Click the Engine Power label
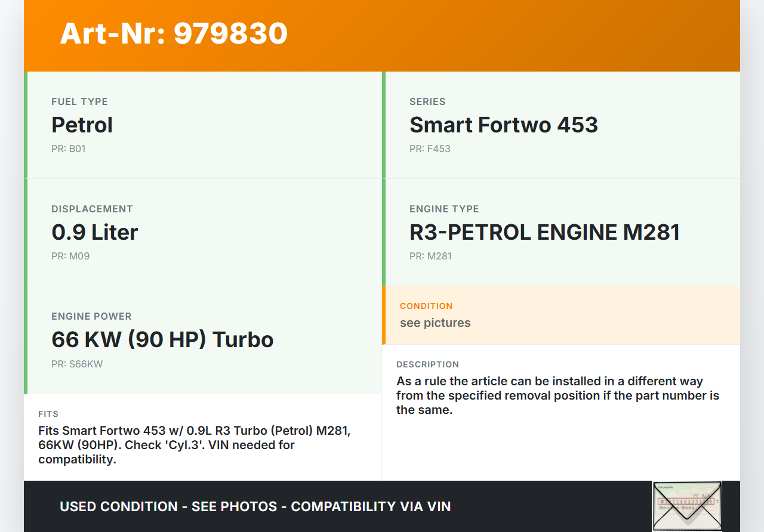 click(x=91, y=316)
